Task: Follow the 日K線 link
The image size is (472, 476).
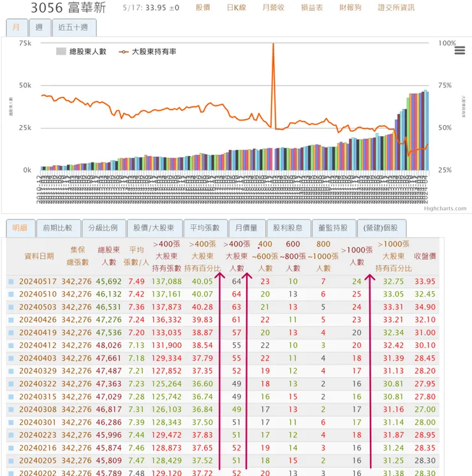Action: 237,8
